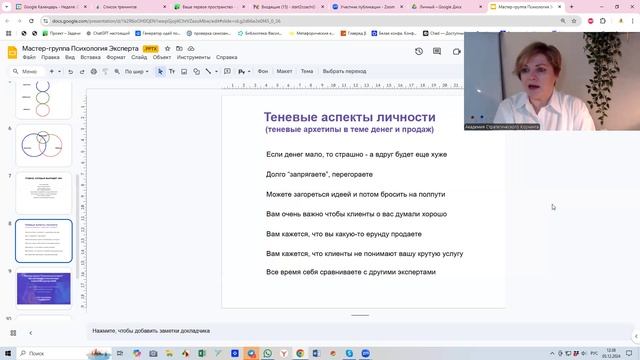This screenshot has height=360, width=640.
Task: Open the Правка menu
Action: pyautogui.click(x=50, y=58)
